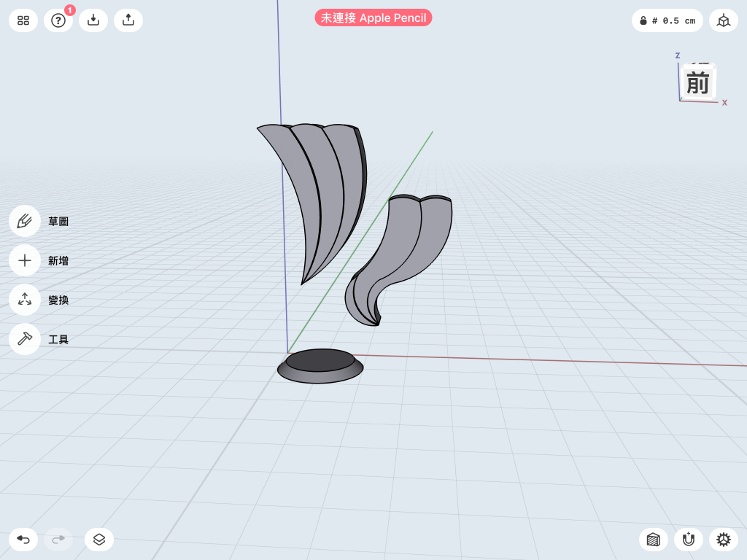Open the visual appearance hatched cube icon
The width and height of the screenshot is (747, 560).
click(x=653, y=540)
